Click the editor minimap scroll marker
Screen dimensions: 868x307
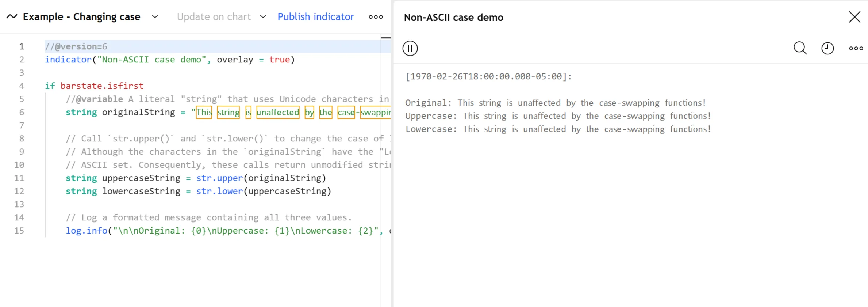pyautogui.click(x=385, y=38)
